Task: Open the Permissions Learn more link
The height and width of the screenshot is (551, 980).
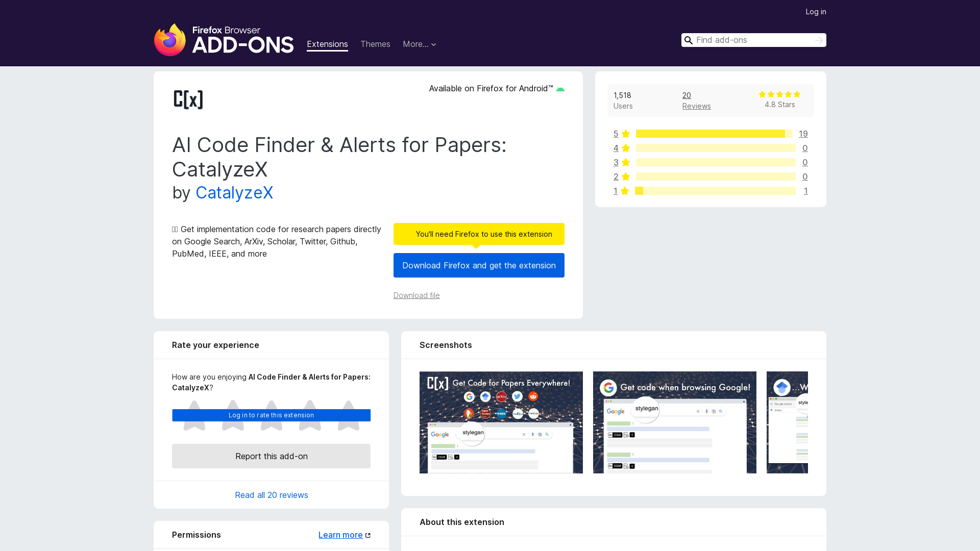Action: point(340,535)
